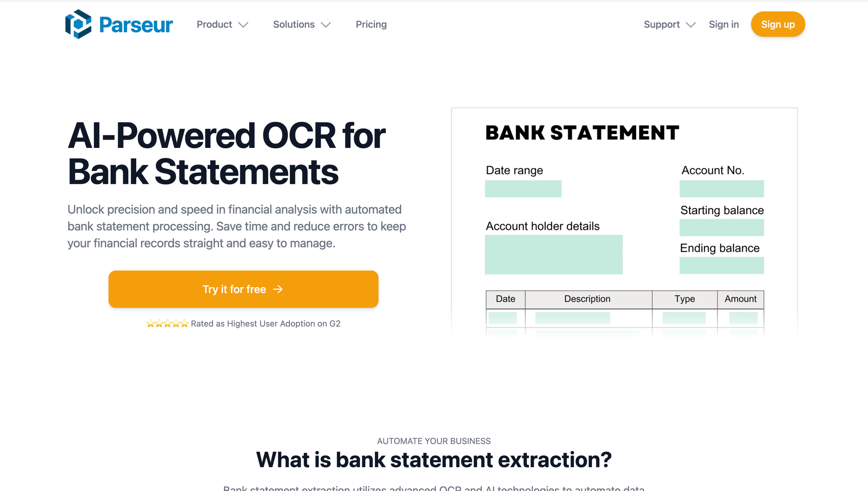Click the Date range field on the bank statement
The width and height of the screenshot is (868, 491).
pos(523,189)
